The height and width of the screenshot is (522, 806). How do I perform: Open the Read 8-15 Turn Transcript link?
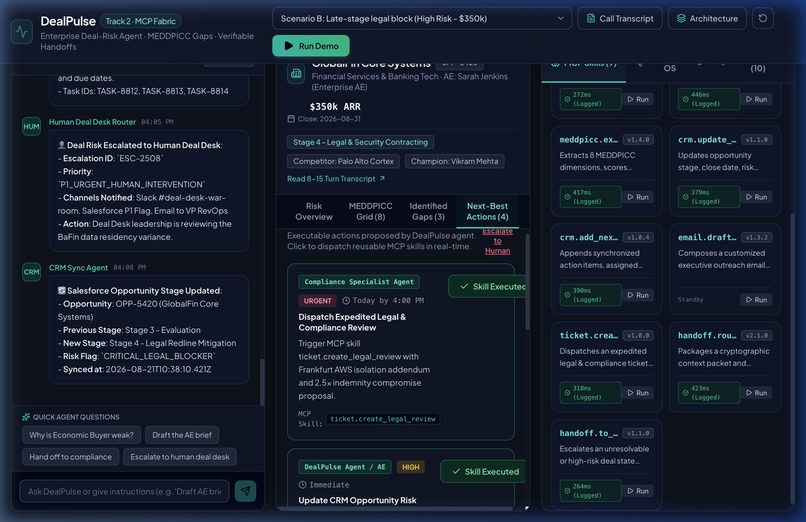tap(336, 179)
